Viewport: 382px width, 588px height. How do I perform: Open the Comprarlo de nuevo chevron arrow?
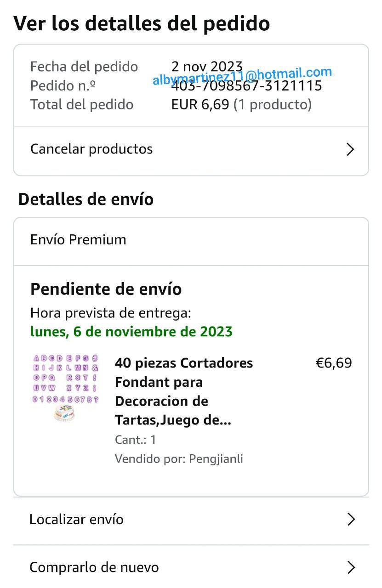(351, 567)
